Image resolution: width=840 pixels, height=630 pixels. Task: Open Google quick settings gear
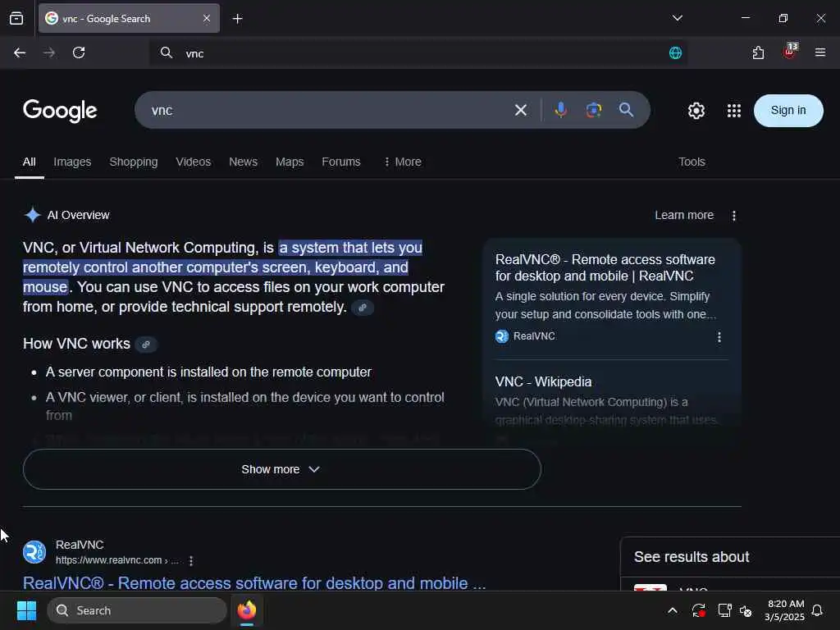[x=696, y=111]
